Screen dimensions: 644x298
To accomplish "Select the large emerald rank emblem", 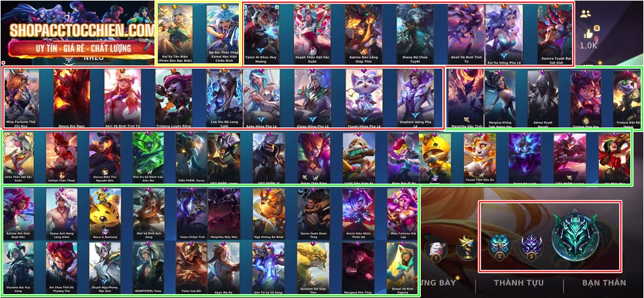I will tap(573, 239).
